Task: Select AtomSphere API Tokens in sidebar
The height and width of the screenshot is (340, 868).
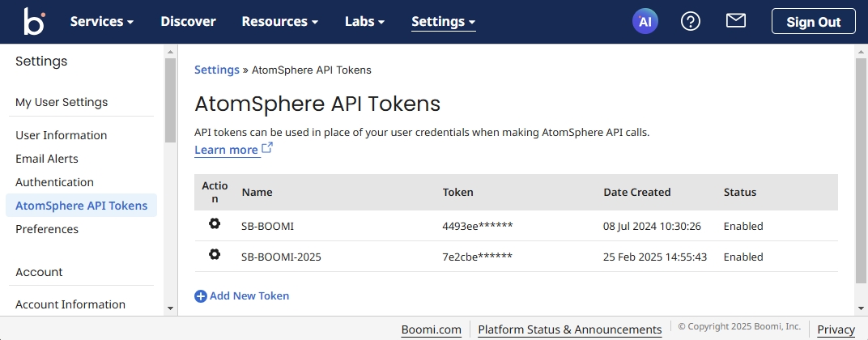Action: pyautogui.click(x=81, y=206)
